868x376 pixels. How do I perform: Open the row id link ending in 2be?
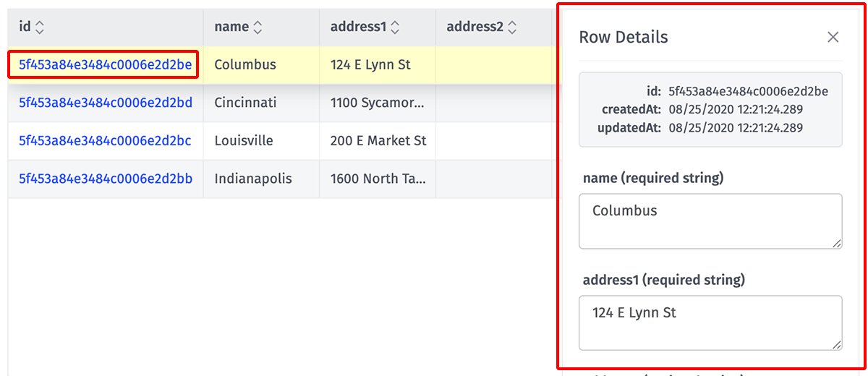[105, 65]
